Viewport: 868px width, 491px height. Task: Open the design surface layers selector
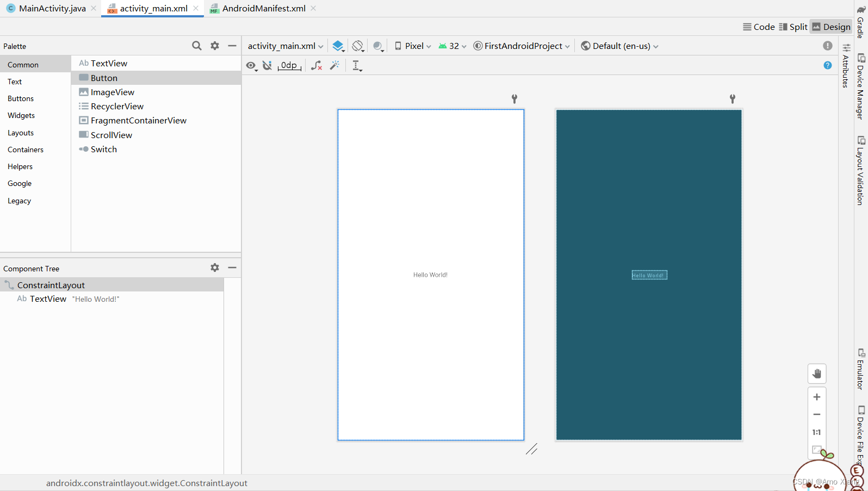[338, 46]
